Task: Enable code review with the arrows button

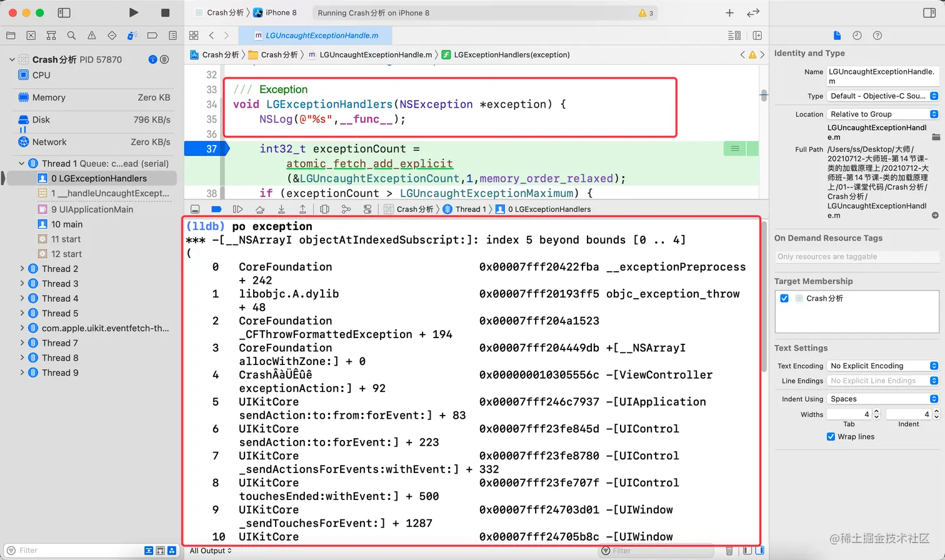Action: [x=753, y=12]
